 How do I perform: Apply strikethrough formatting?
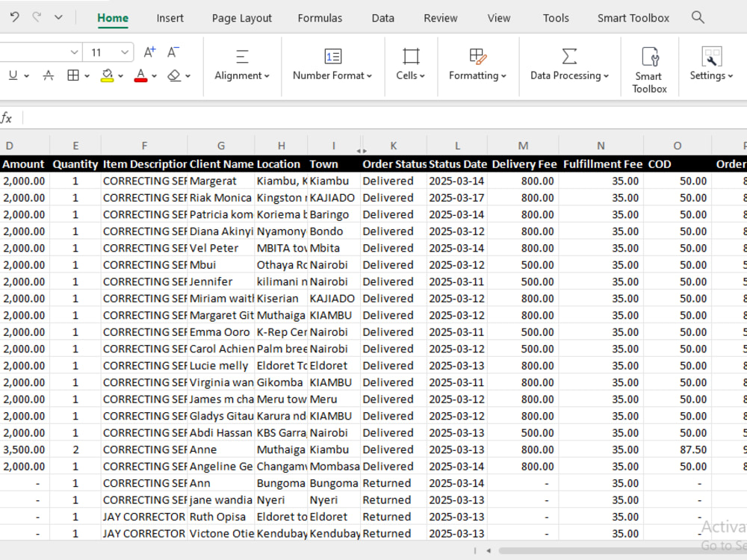point(48,75)
